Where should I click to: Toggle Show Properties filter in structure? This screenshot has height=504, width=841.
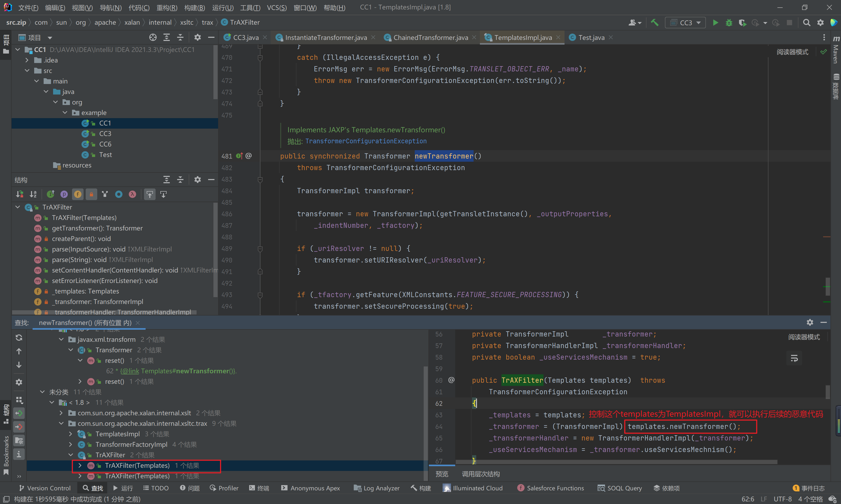[x=64, y=194]
